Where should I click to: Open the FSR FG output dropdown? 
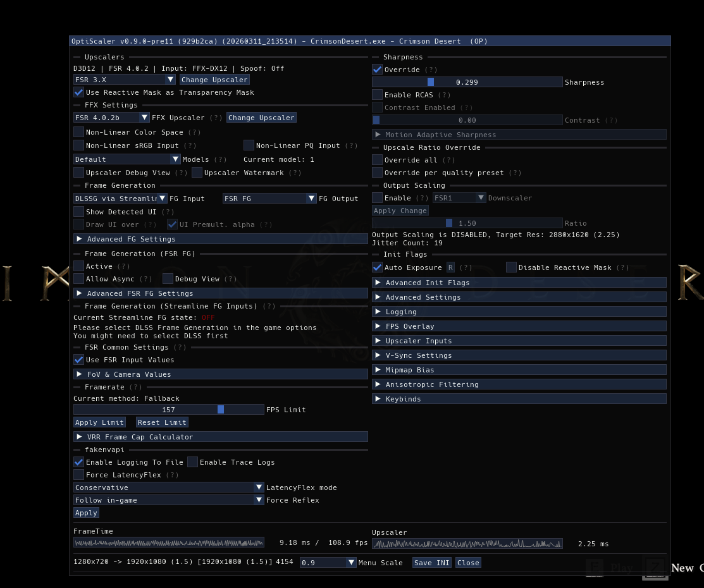269,198
